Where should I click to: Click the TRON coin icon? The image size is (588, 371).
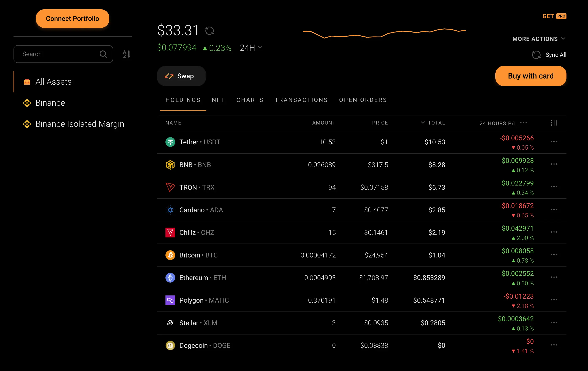(x=170, y=187)
